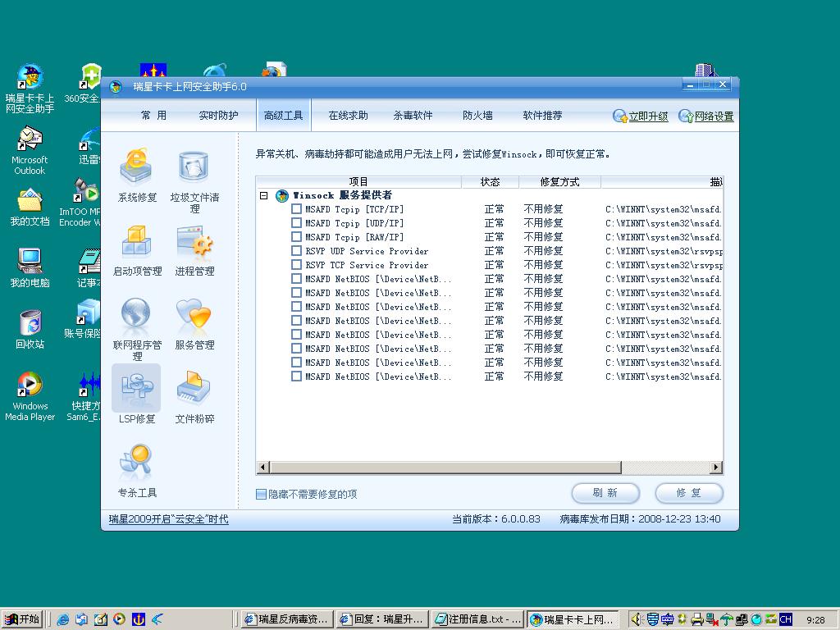Click the volume speaker tray icon
The image size is (840, 630).
pos(636,619)
